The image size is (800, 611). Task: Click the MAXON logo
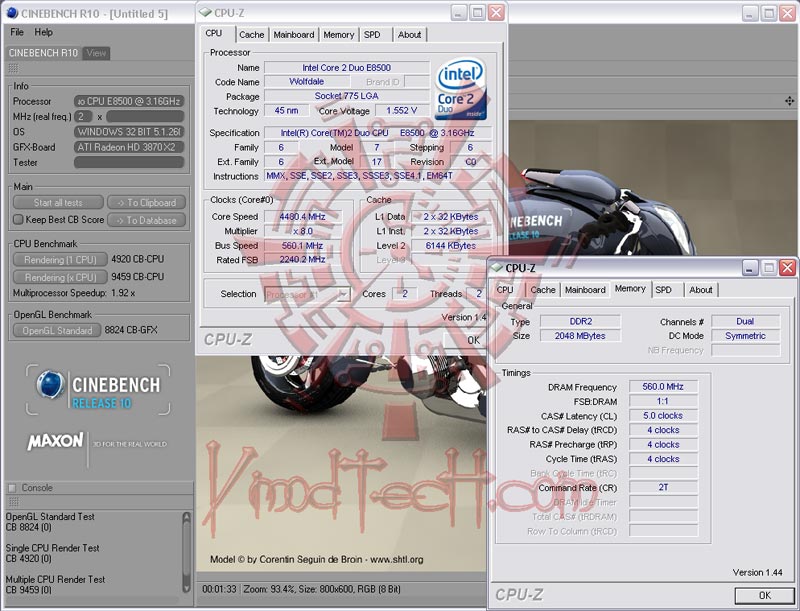tap(55, 441)
